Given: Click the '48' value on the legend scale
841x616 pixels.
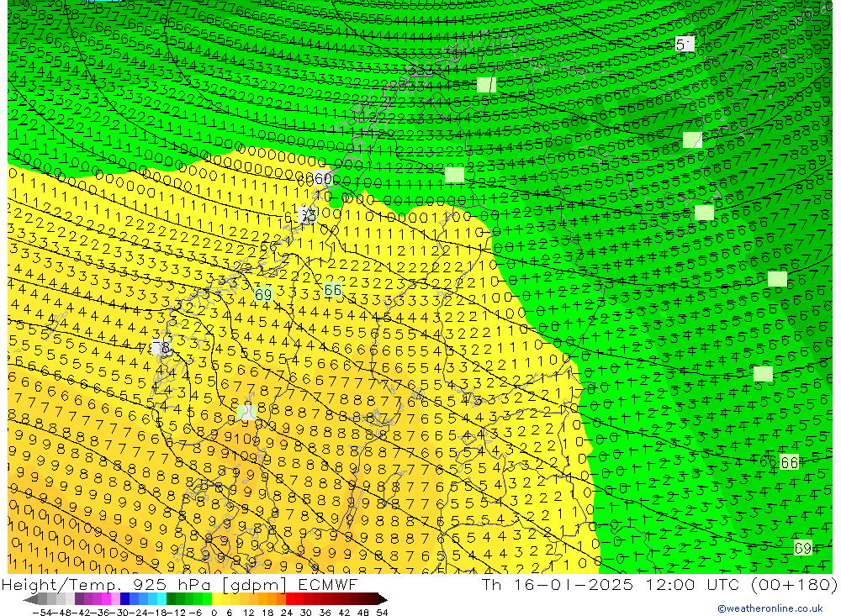Looking at the screenshot, I should pos(363,613).
